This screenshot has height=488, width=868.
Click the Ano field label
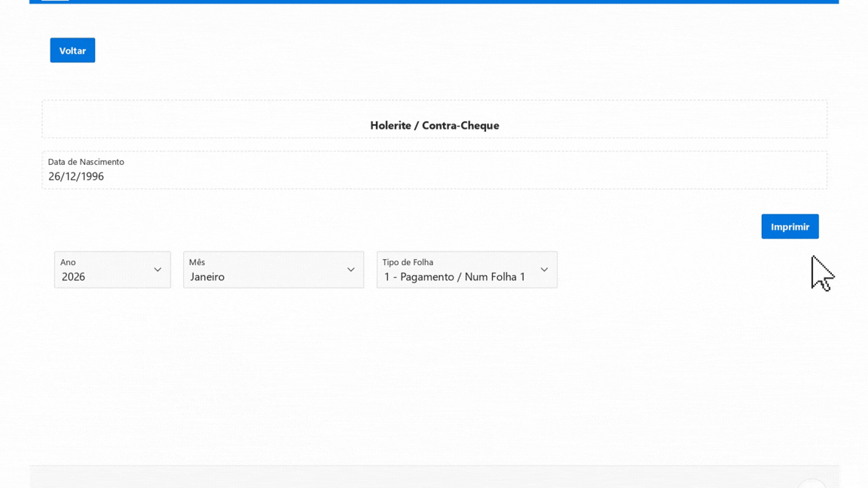pos(68,262)
